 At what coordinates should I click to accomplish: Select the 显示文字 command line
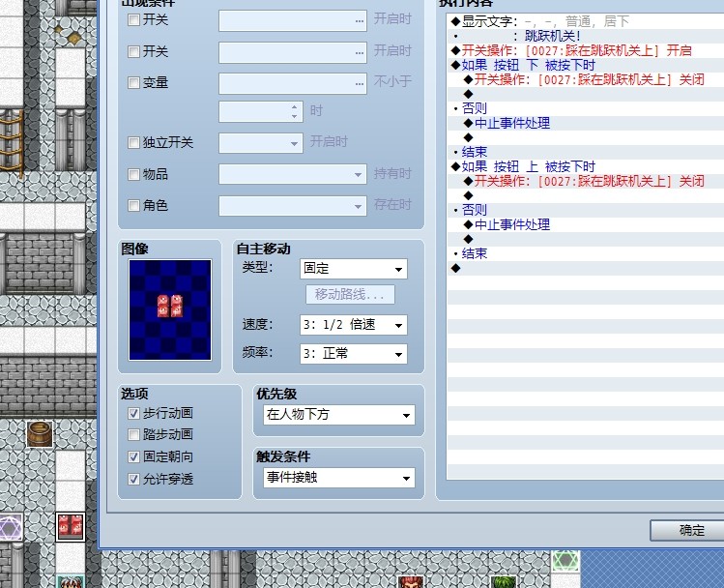585,21
